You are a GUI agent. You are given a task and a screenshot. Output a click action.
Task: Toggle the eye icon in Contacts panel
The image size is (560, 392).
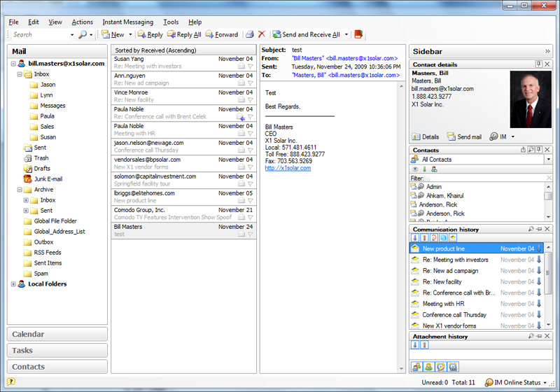point(414,169)
